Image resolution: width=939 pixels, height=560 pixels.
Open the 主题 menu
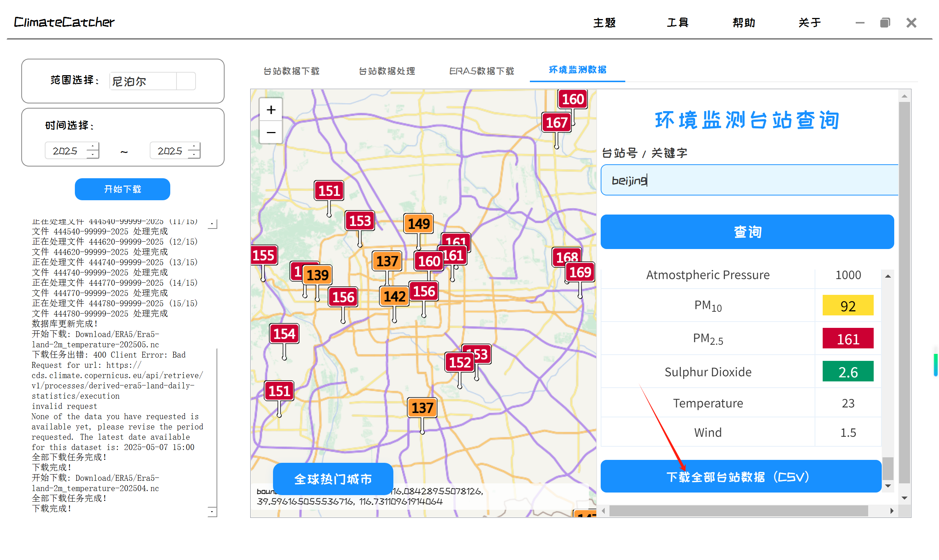coord(604,23)
